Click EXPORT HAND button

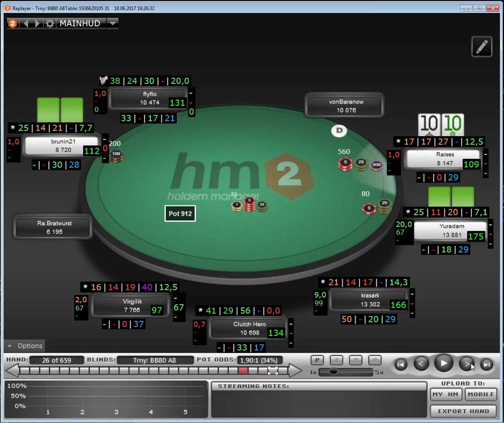point(463,411)
